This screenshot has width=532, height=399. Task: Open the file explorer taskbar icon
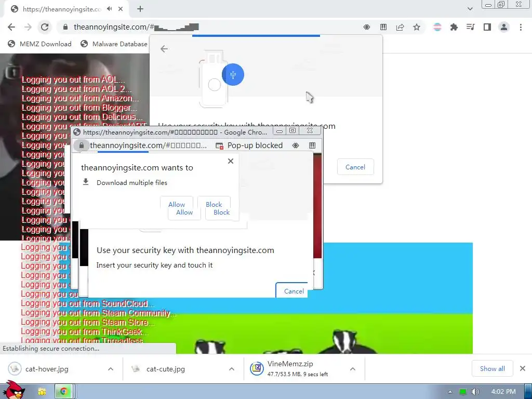tap(42, 392)
